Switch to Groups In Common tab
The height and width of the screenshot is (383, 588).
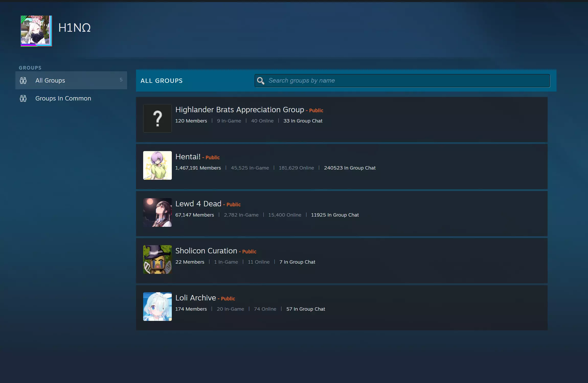71,98
